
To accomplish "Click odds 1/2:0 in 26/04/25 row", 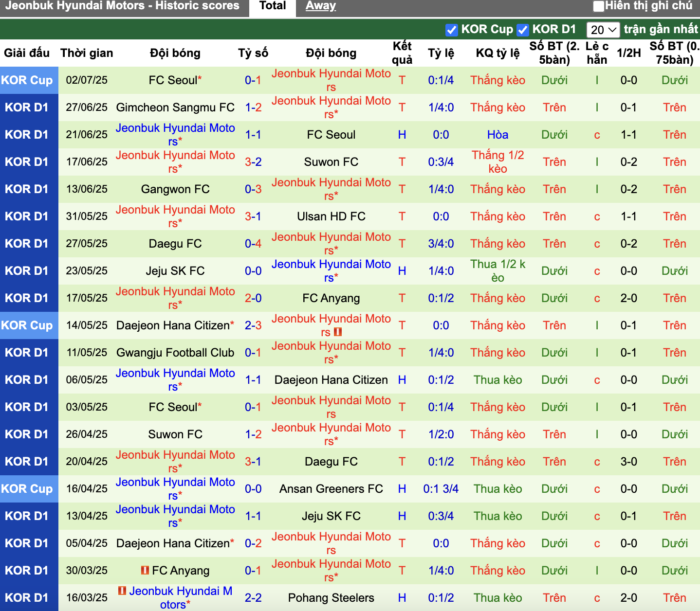I will [441, 434].
